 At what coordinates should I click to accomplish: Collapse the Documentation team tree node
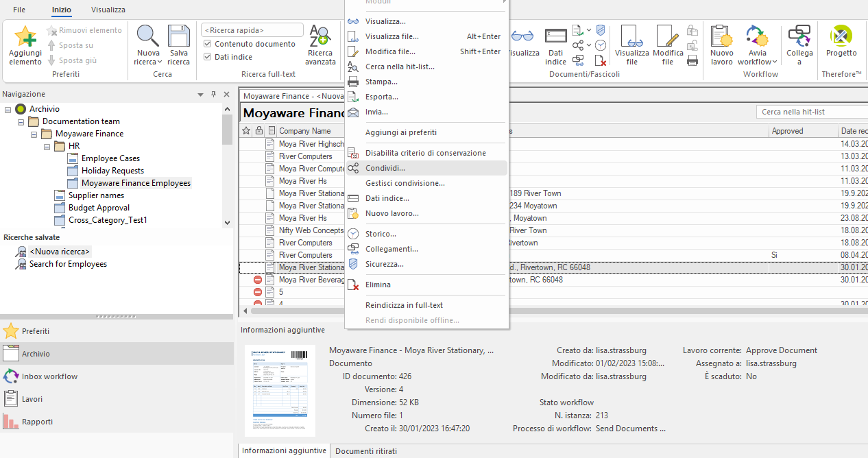click(x=21, y=121)
